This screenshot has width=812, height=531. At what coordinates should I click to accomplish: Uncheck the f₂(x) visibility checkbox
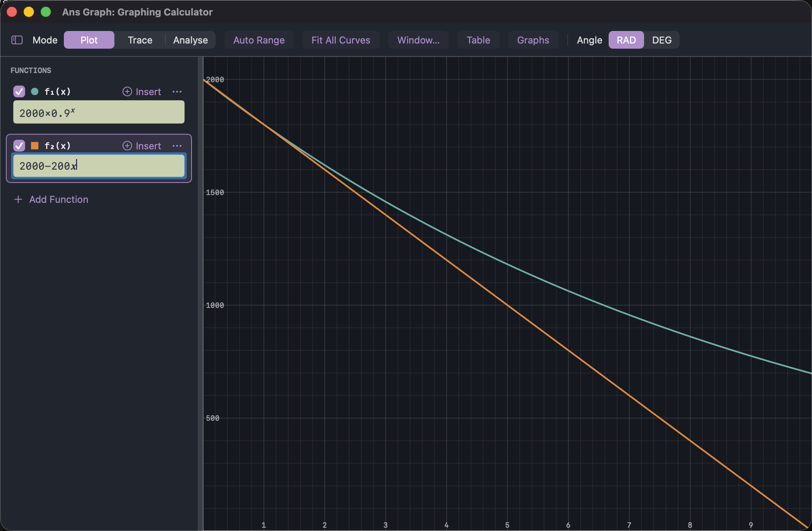pyautogui.click(x=19, y=146)
